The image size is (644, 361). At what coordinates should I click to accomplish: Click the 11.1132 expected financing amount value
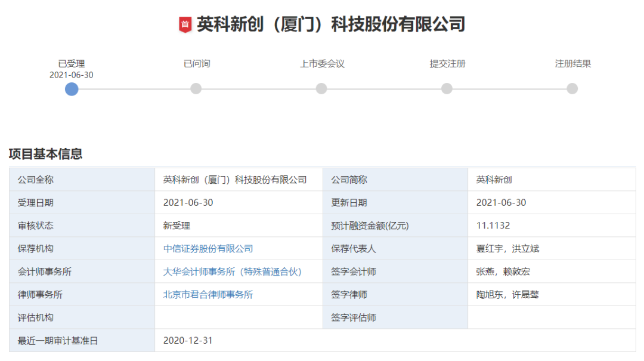[x=493, y=226]
